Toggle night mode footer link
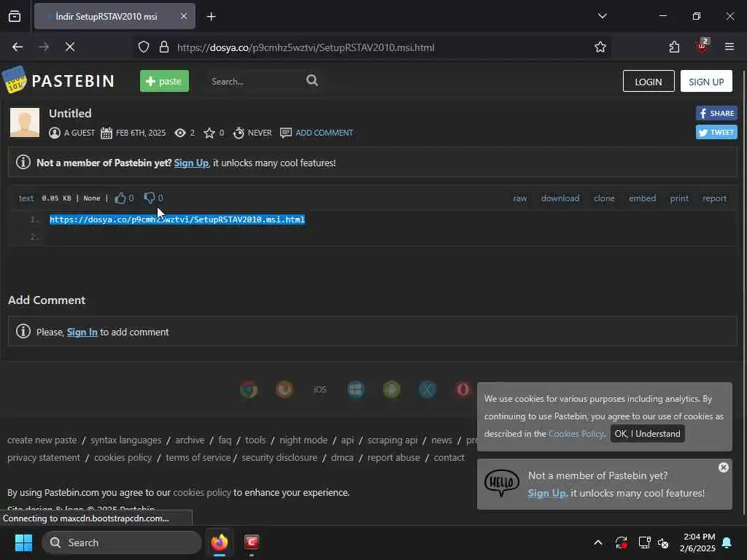 point(303,440)
